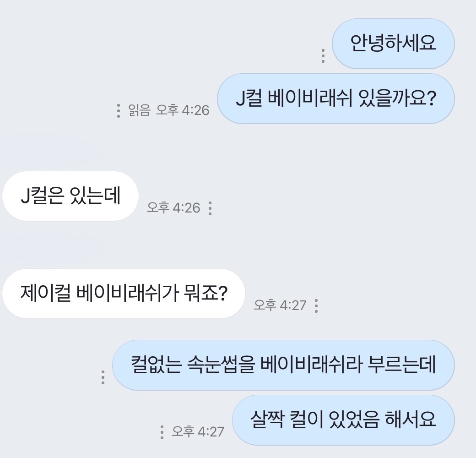This screenshot has height=458, width=476.
Task: Click 오후 4:26 timestamp next to 읽음
Action: point(183,110)
